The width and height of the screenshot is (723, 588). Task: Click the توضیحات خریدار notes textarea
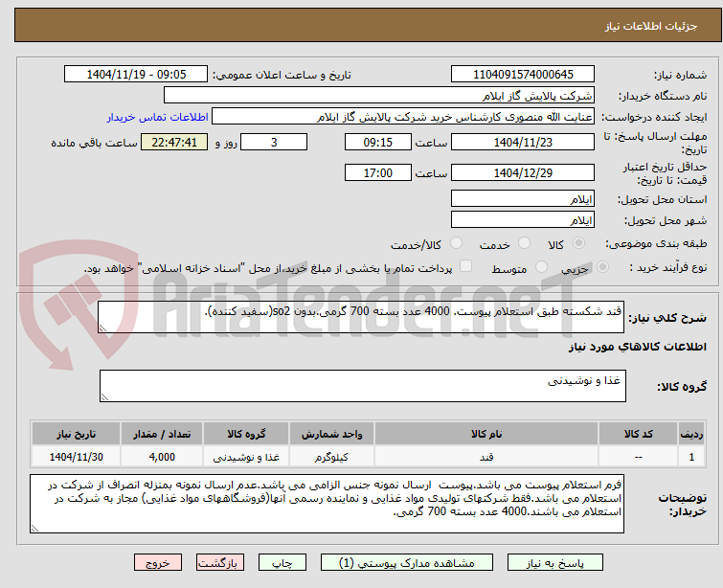(x=327, y=504)
